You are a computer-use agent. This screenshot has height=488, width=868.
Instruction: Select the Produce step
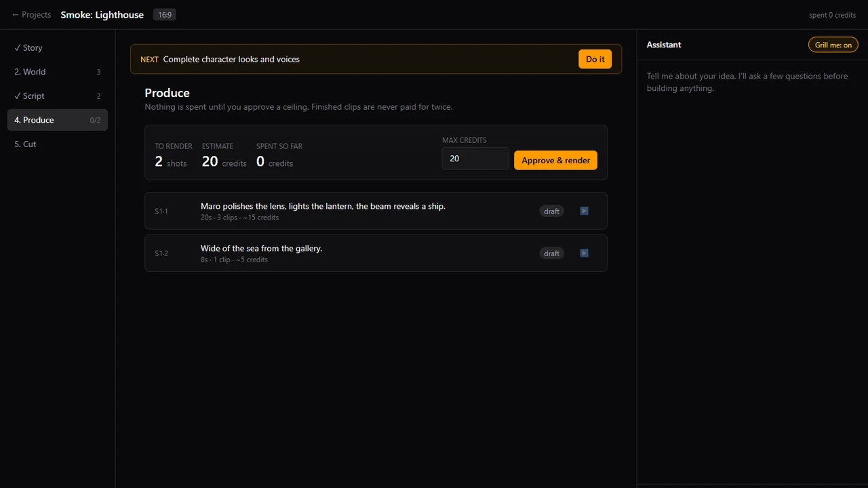tap(57, 120)
